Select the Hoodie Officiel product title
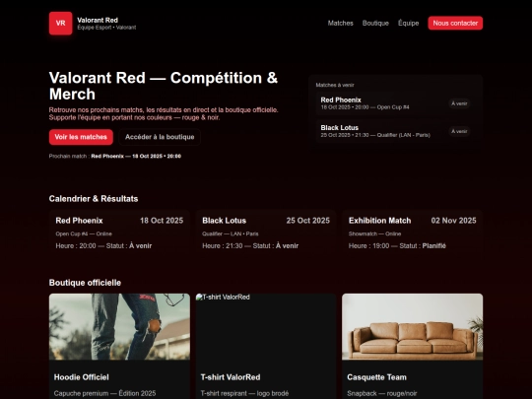 (82, 377)
